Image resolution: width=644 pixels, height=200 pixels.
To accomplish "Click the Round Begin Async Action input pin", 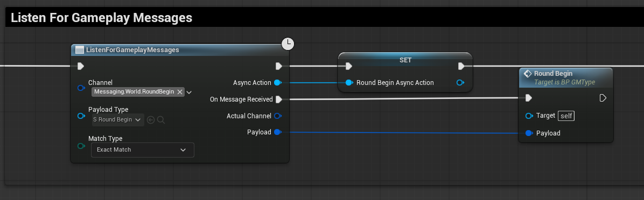I will point(349,83).
